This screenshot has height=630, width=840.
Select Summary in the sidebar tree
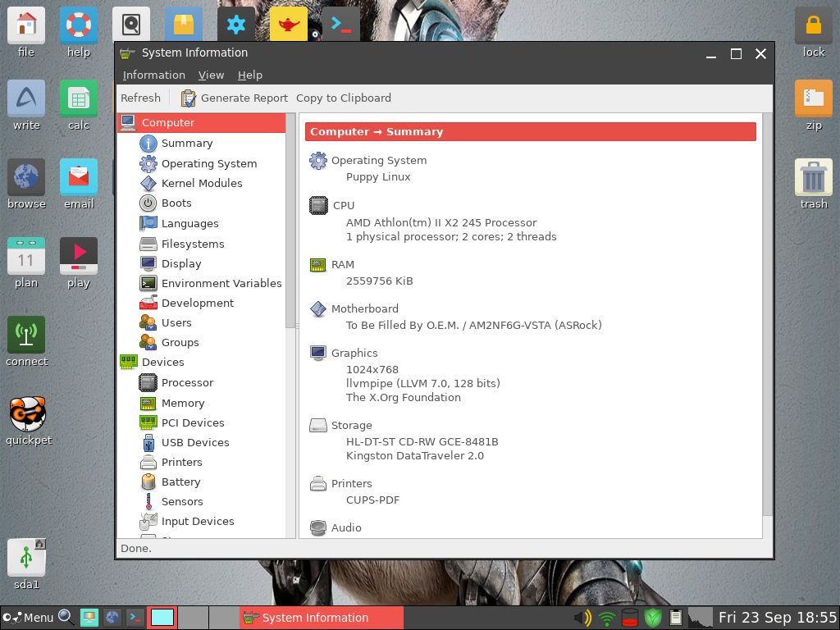click(x=187, y=143)
